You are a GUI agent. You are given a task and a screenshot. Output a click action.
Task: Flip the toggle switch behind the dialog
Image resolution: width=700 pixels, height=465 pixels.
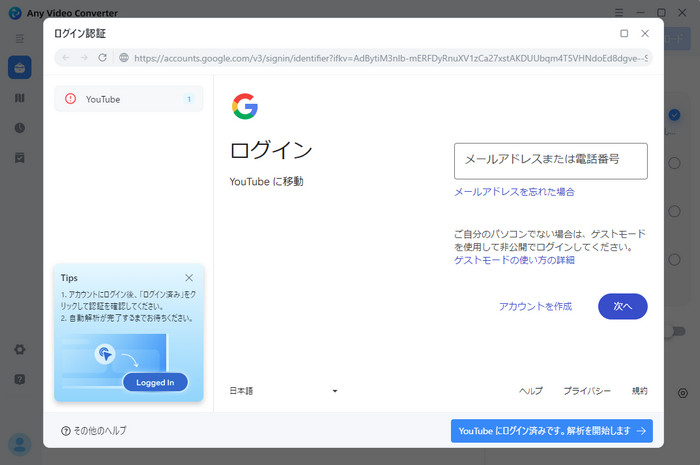(x=675, y=332)
